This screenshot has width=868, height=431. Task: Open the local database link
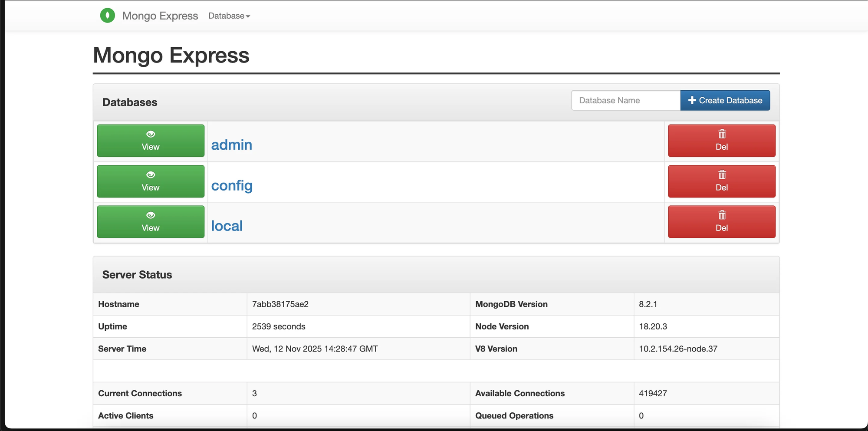click(227, 226)
